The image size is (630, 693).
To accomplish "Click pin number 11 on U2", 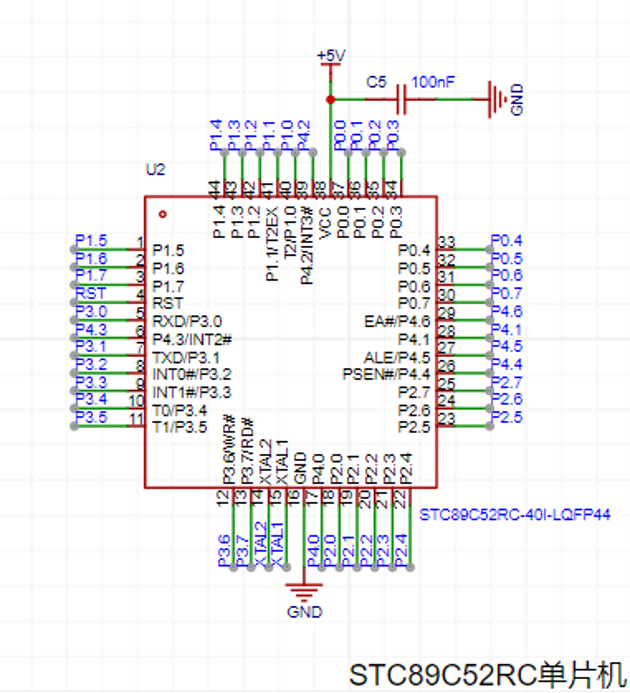I will pyautogui.click(x=136, y=419).
